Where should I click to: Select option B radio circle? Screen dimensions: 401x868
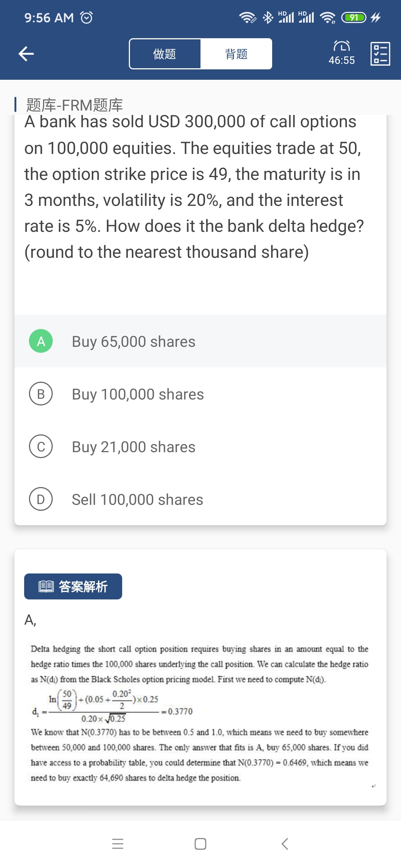(x=41, y=394)
